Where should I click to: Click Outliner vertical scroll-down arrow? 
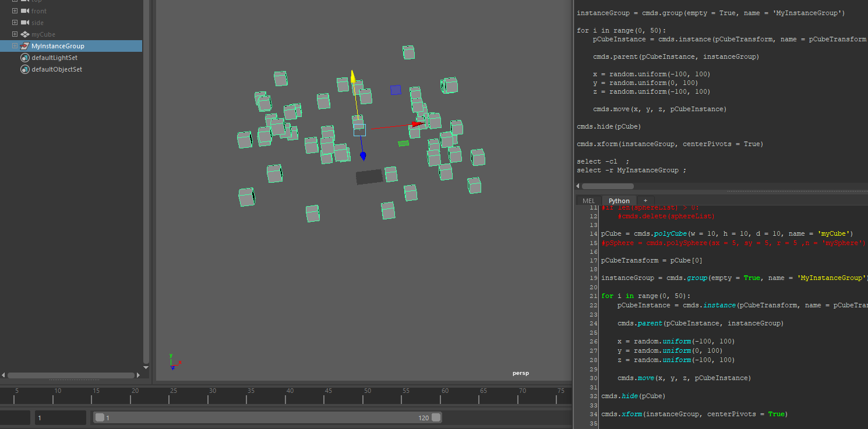[x=146, y=367]
